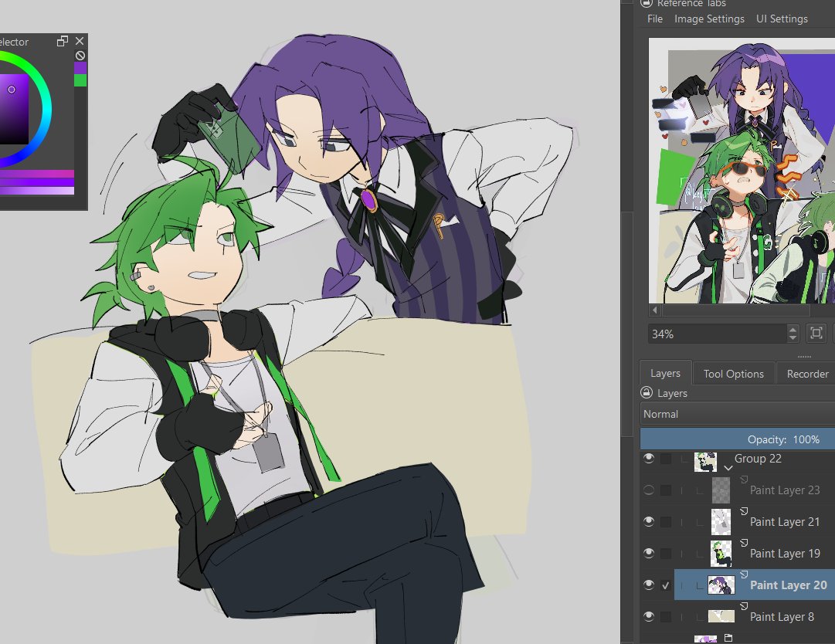
Task: Open the UI Settings menu
Action: click(x=782, y=19)
